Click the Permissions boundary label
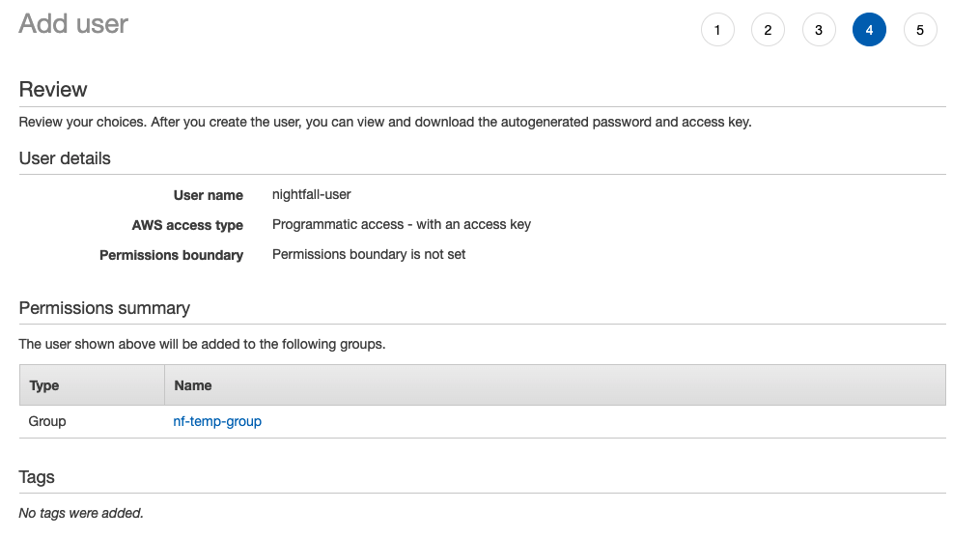Screen dimensions: 980x538 [171, 256]
